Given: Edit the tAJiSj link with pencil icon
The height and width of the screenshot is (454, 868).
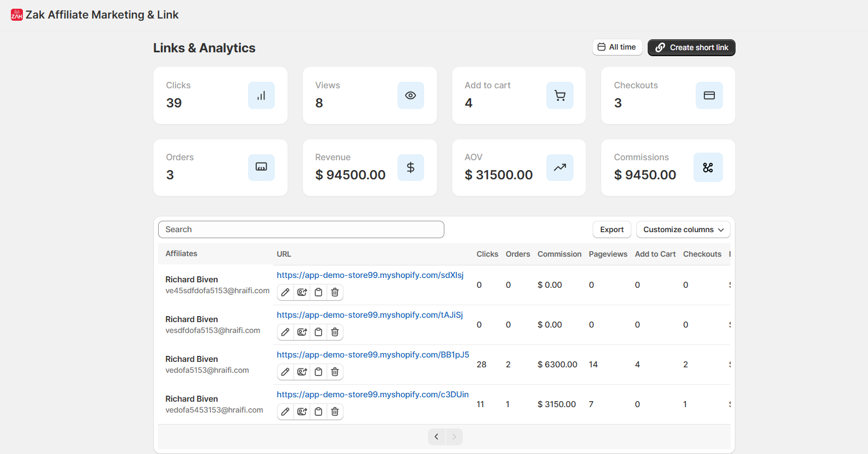Looking at the screenshot, I should 285,332.
